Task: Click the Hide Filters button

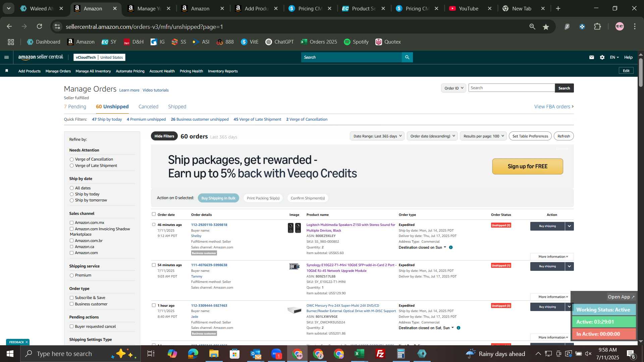Action: [x=164, y=136]
